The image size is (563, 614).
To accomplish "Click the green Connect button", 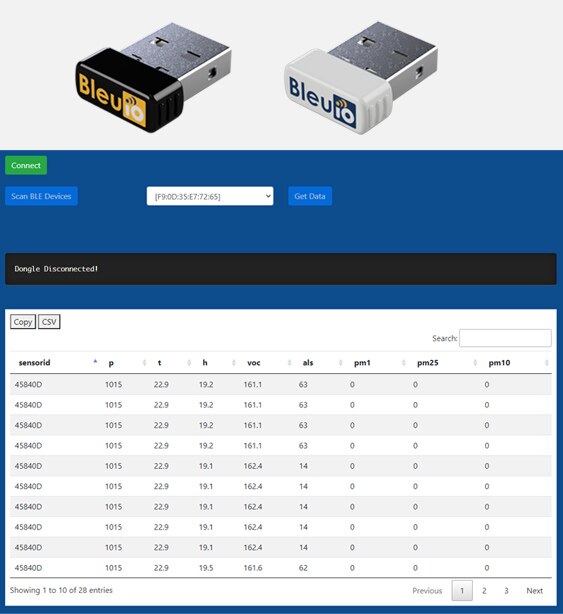I will tap(26, 165).
